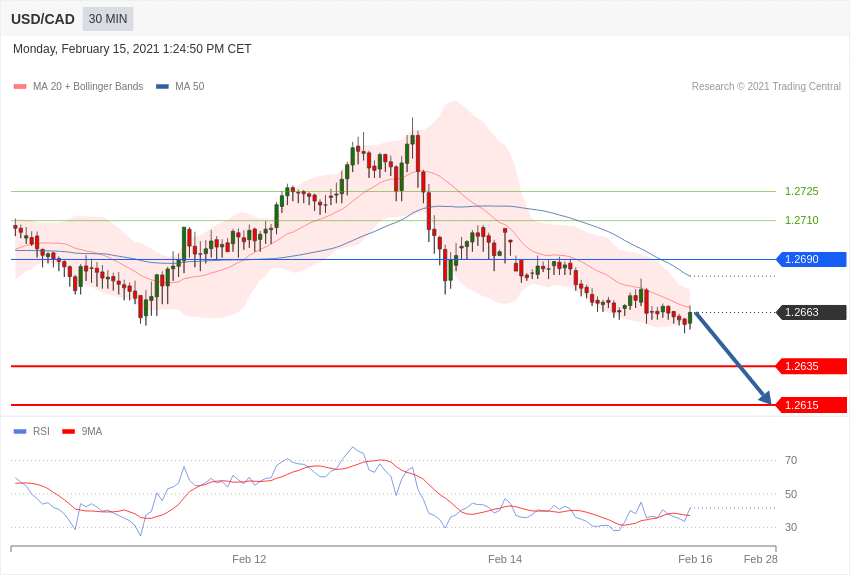Click the 'MA 50' legend label
This screenshot has height=576, width=850.
tap(190, 86)
